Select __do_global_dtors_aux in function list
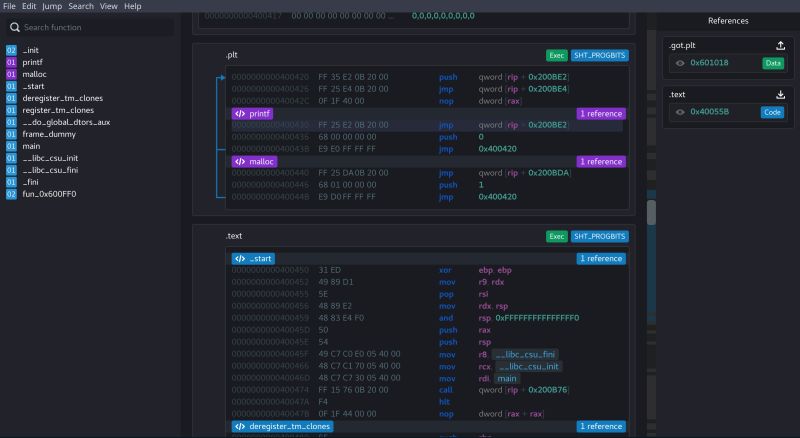Screen dimensions: 800x438 [x=66, y=122]
